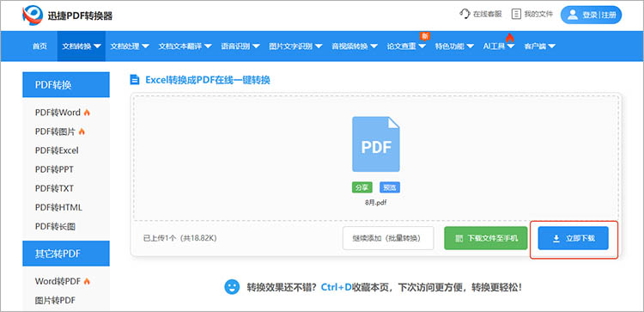
Task: Open 我的文件 document icon
Action: click(x=516, y=14)
